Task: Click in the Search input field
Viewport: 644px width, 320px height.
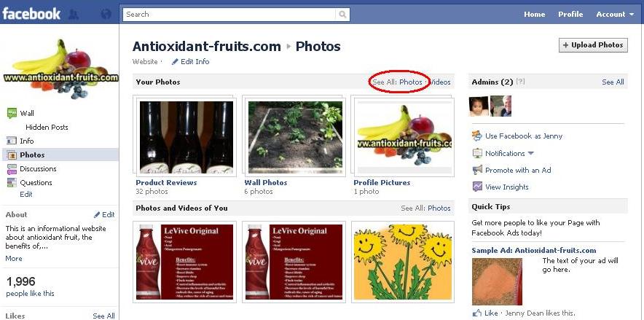Action: point(229,15)
